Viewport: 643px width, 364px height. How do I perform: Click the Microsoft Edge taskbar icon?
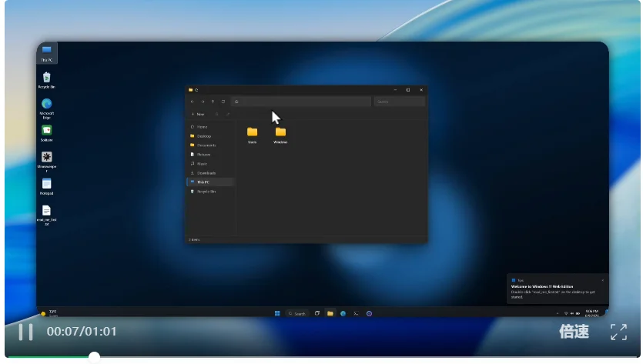click(343, 313)
